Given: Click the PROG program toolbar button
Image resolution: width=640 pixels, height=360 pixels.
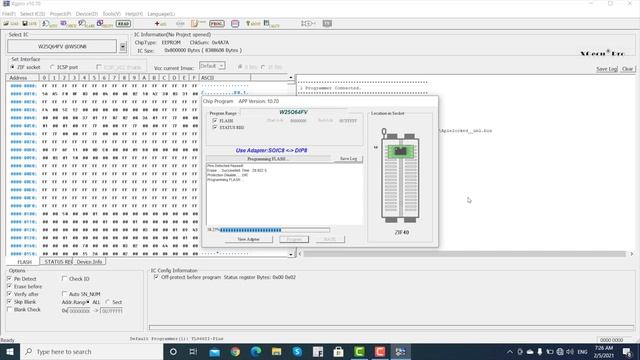Looking at the screenshot, I should [217, 24].
